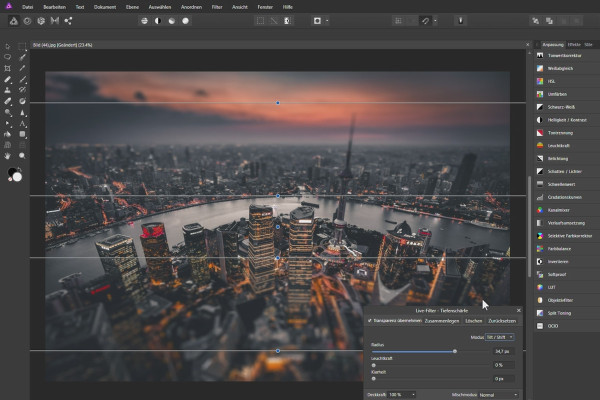Click the top tilt-shift guide handle
This screenshot has width=600, height=400.
pos(278,103)
